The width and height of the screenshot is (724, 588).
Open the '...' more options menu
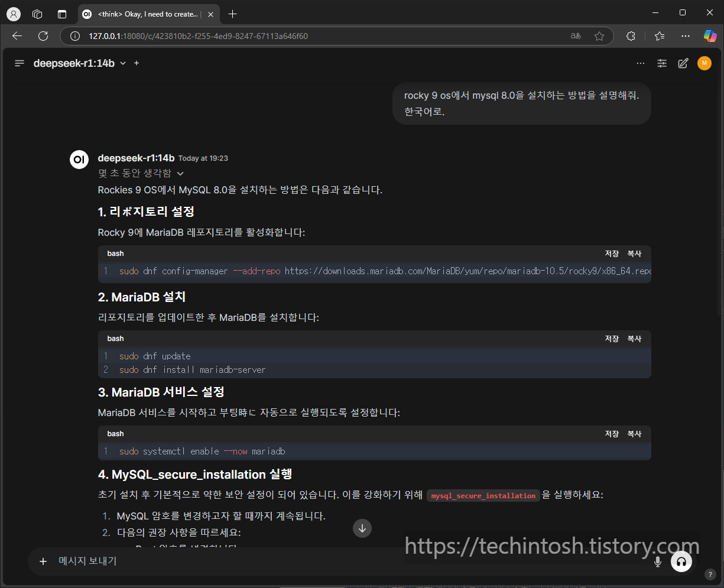pos(641,63)
